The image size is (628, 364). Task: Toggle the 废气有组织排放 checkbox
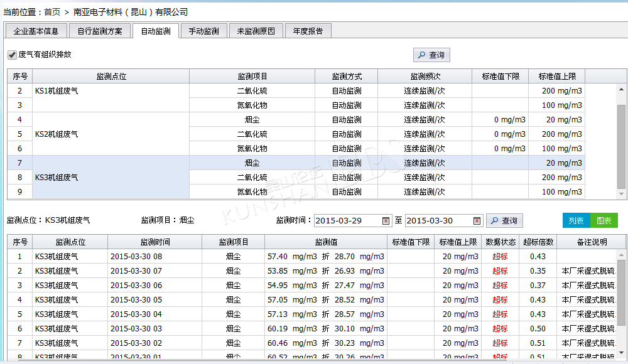[12, 55]
